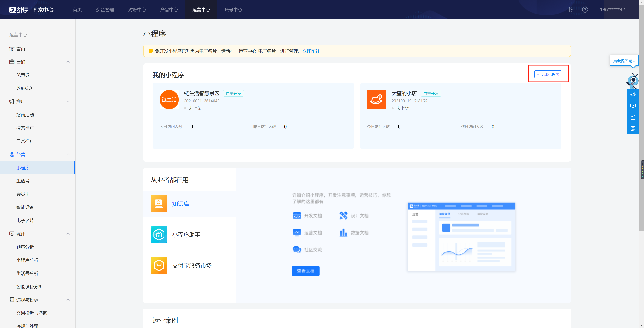Click the feedback edit icon in right sidebar
644x328 pixels.
pyautogui.click(x=633, y=117)
